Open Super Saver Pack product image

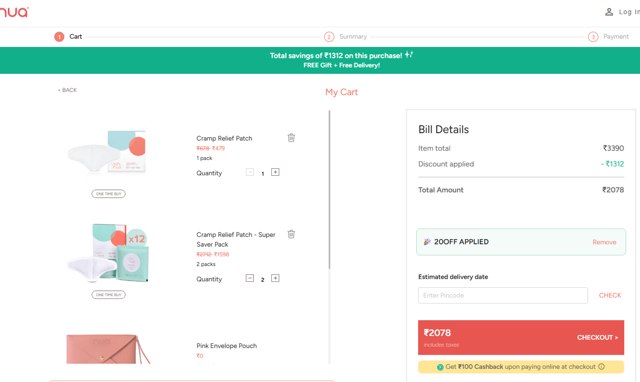(x=108, y=253)
